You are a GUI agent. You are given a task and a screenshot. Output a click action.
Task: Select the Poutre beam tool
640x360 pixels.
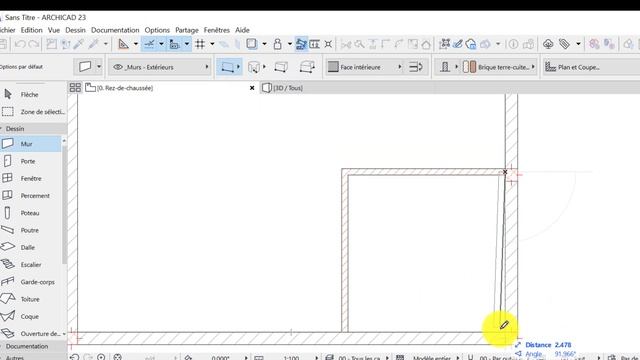31,230
